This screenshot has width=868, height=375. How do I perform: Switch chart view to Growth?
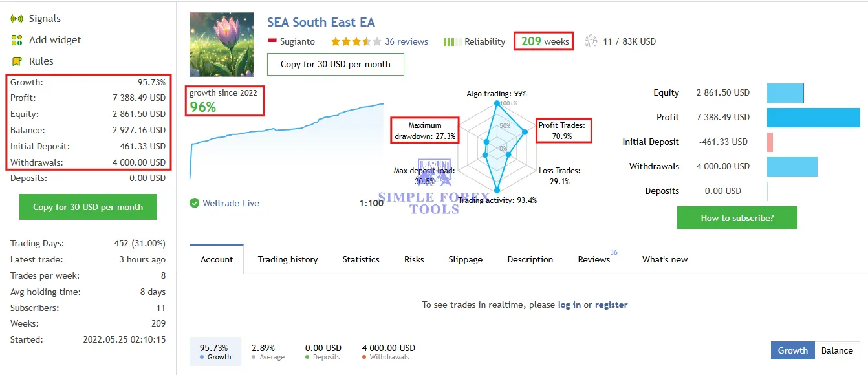(x=792, y=350)
